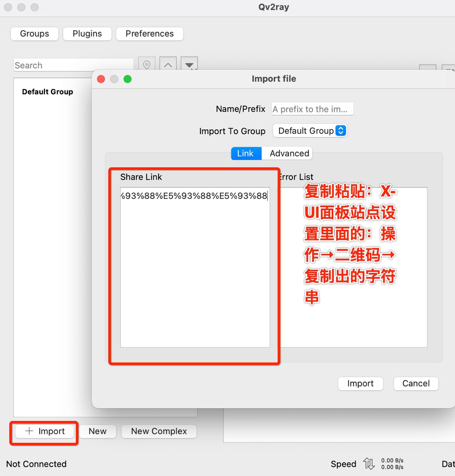Click the Not Connected status text
Screen dimensions: 455x476
point(36,464)
